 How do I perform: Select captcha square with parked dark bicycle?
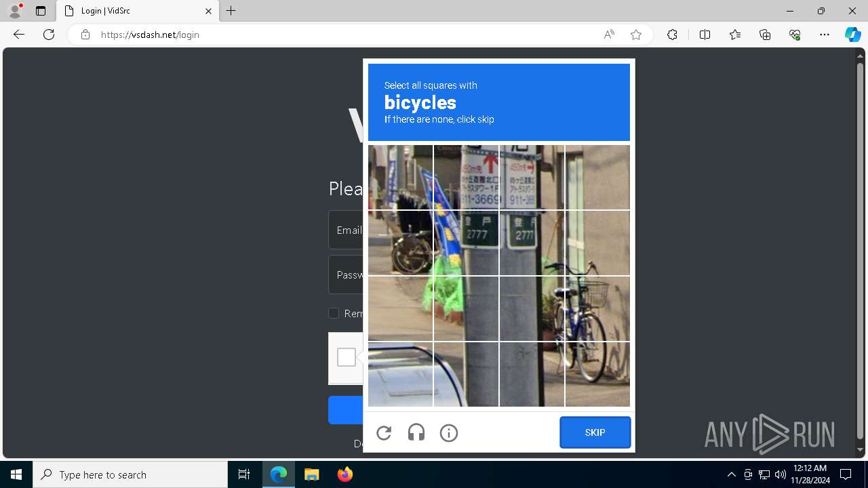[x=400, y=243]
